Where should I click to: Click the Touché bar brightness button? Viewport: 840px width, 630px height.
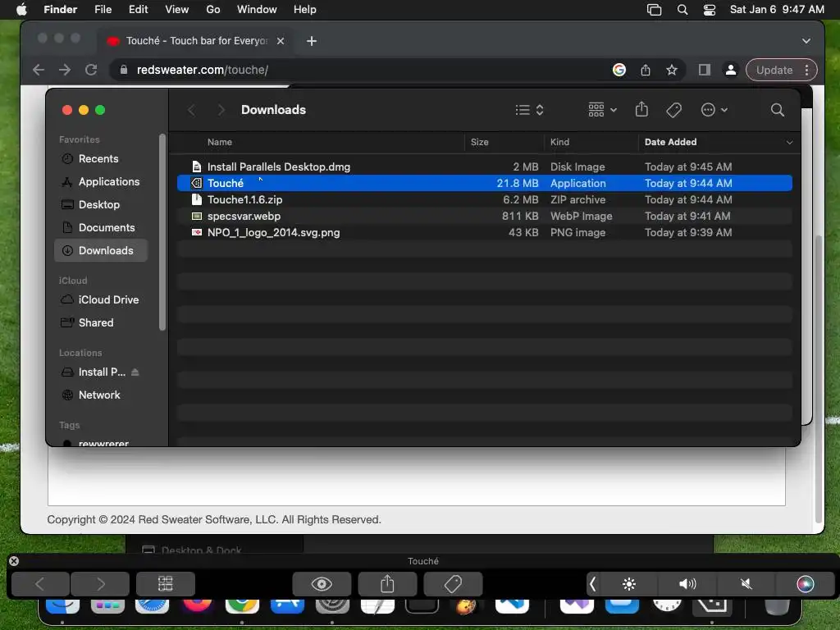[x=629, y=584]
